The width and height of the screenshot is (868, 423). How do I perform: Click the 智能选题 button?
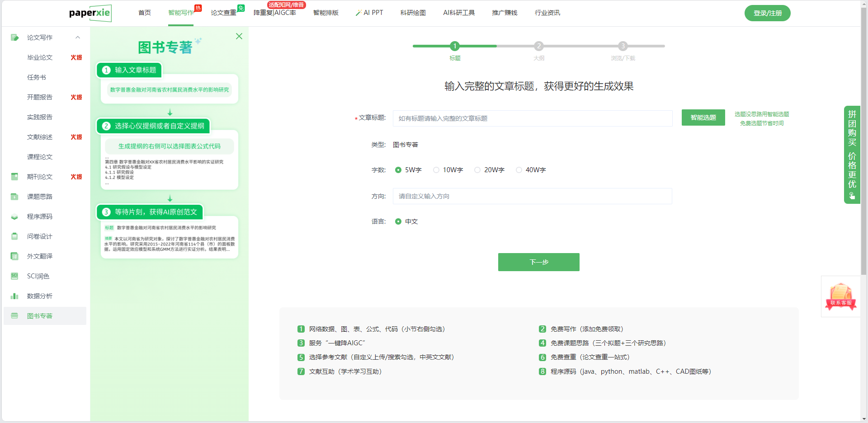(703, 117)
